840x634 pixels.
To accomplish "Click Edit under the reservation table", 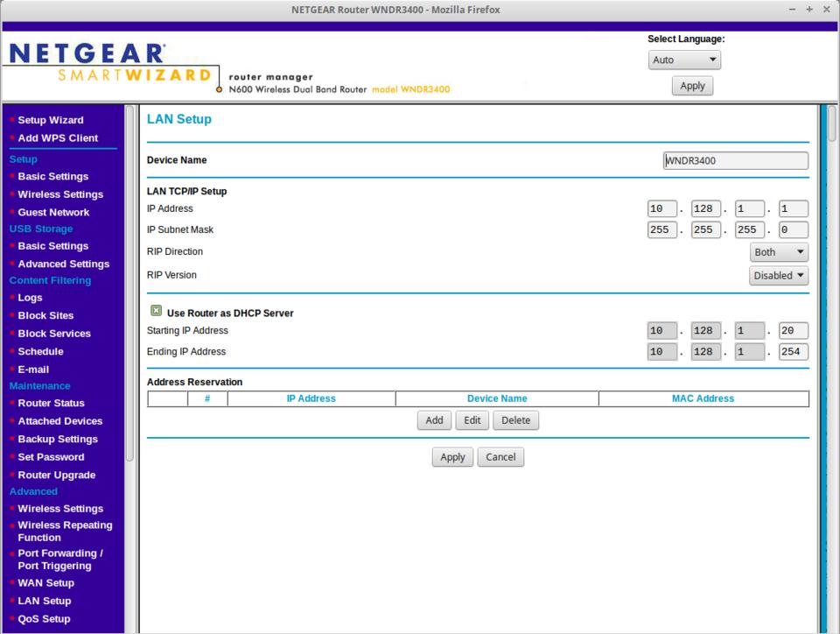I will point(472,420).
